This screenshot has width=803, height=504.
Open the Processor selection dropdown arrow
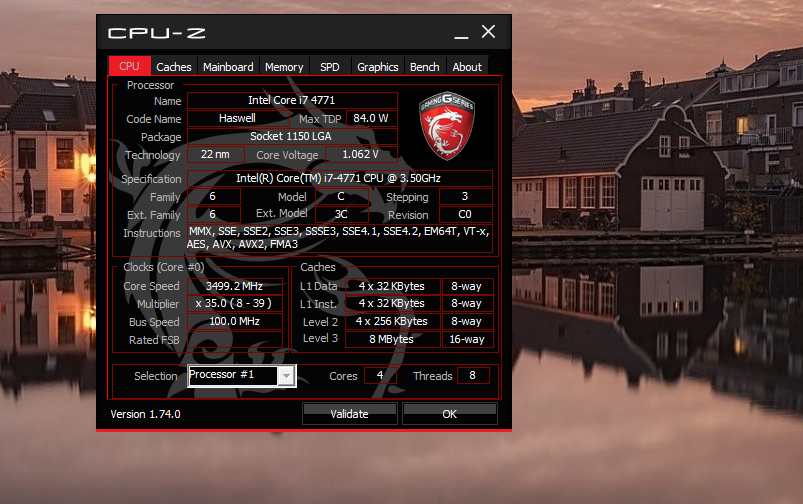point(286,376)
